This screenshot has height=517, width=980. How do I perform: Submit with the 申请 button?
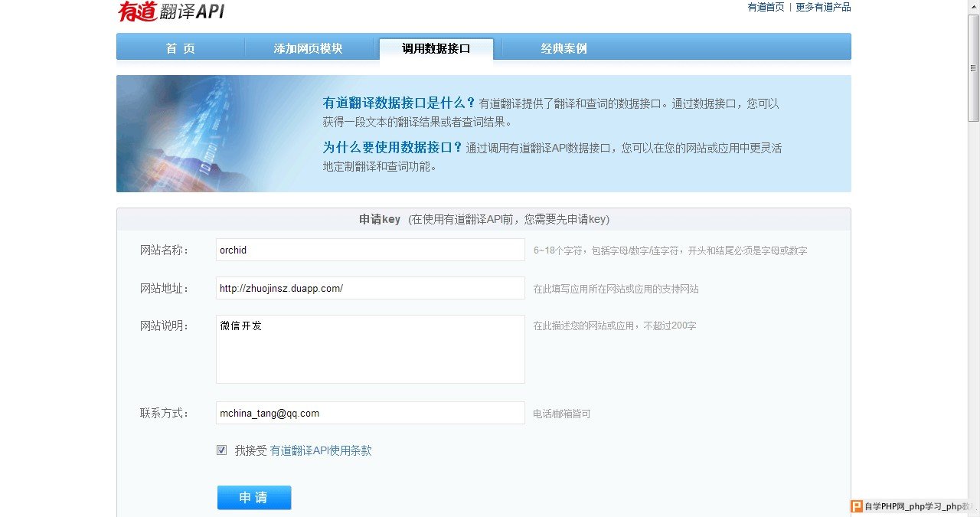pyautogui.click(x=254, y=497)
